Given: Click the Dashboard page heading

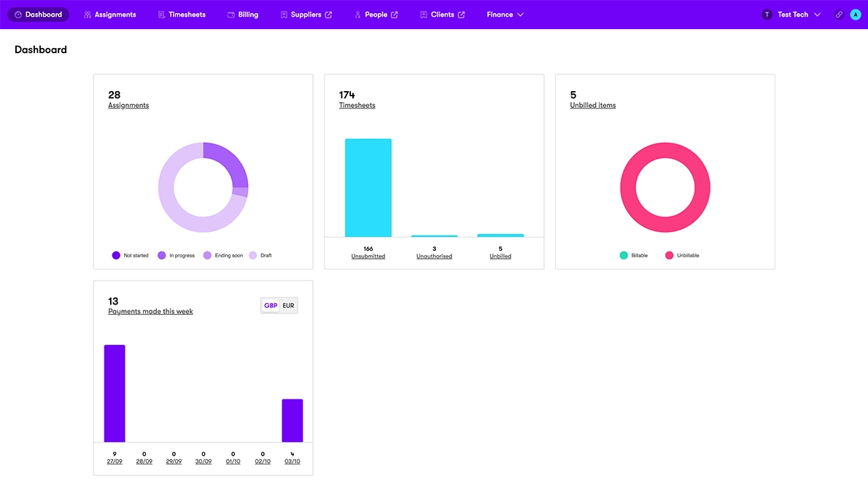Looking at the screenshot, I should 40,50.
